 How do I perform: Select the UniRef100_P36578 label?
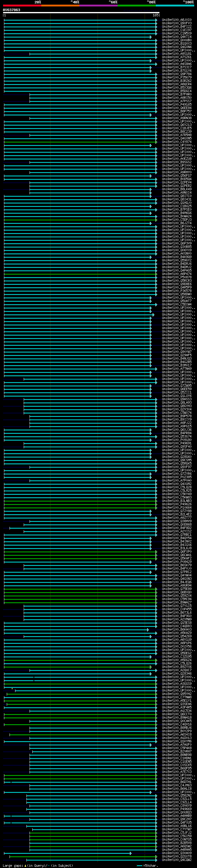(176, 291)
